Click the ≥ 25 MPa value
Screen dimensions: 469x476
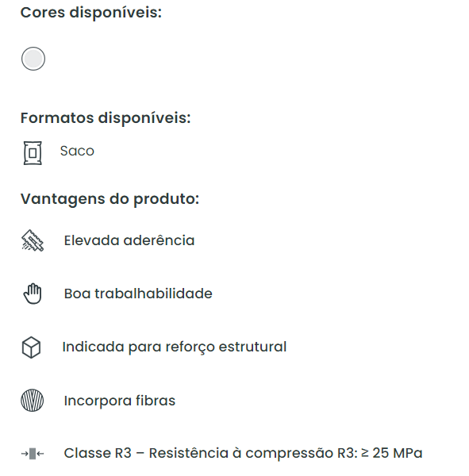(391, 453)
